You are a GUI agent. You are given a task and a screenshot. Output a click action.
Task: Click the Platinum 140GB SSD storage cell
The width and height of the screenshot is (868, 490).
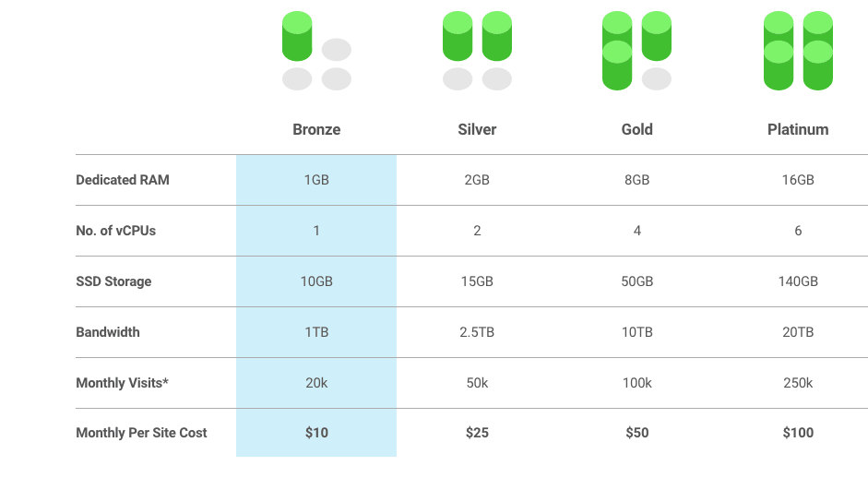[x=798, y=281]
